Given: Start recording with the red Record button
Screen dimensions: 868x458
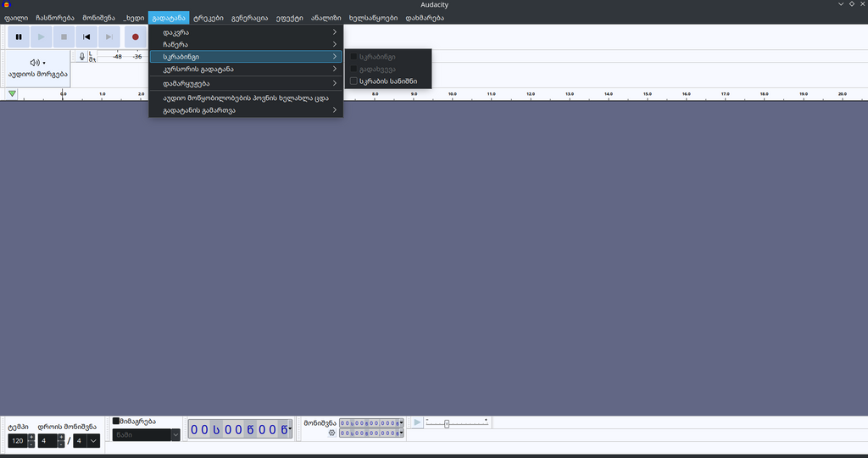Looking at the screenshot, I should [135, 37].
